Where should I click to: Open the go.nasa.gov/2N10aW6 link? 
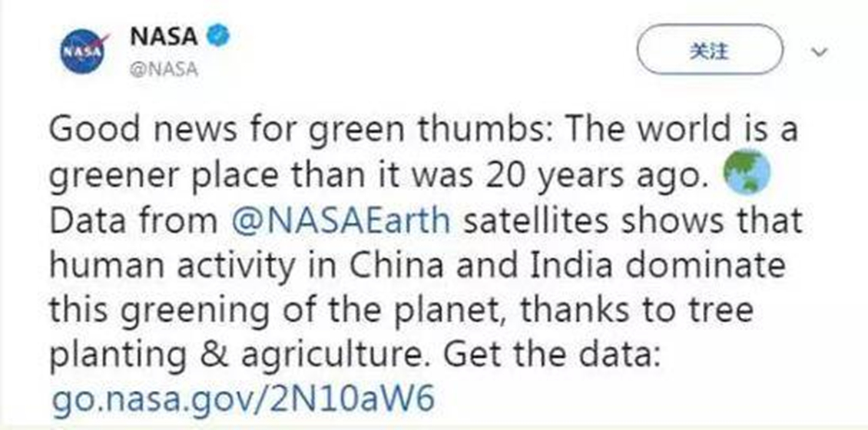tap(243, 400)
